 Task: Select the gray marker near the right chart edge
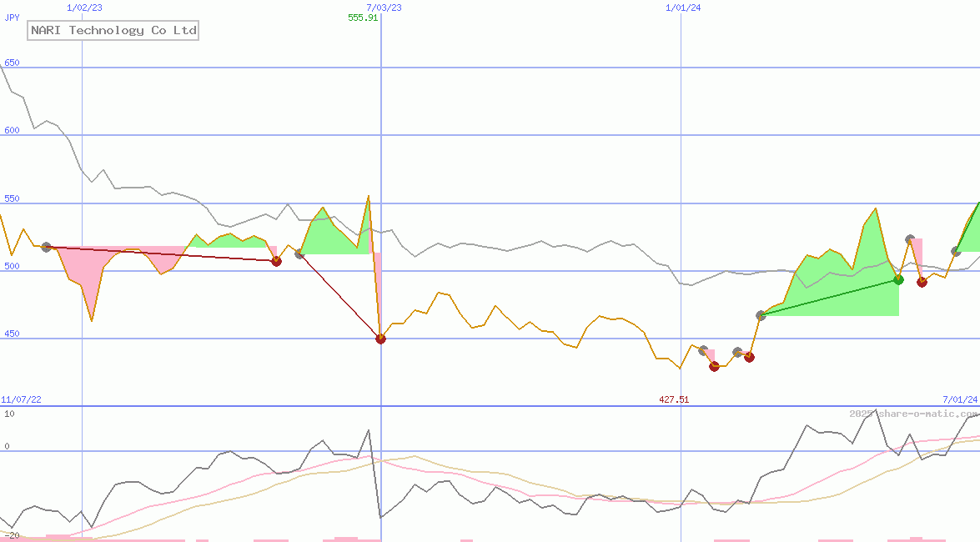pyautogui.click(x=955, y=250)
